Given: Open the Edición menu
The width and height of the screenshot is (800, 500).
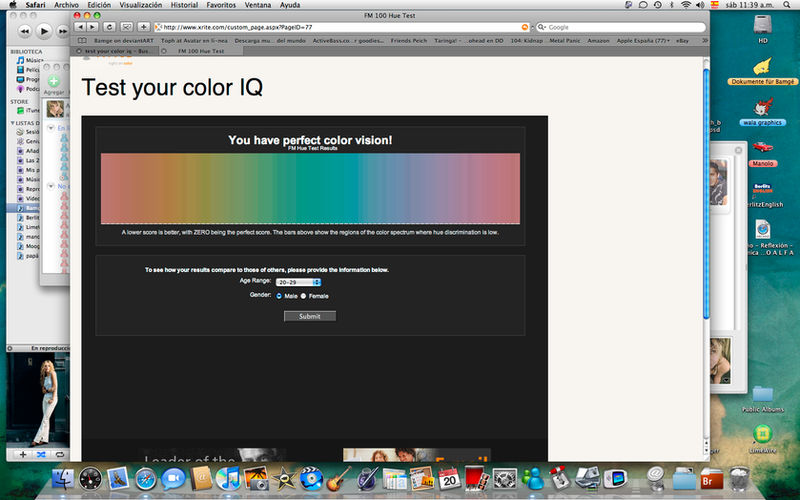Looking at the screenshot, I should (x=99, y=5).
